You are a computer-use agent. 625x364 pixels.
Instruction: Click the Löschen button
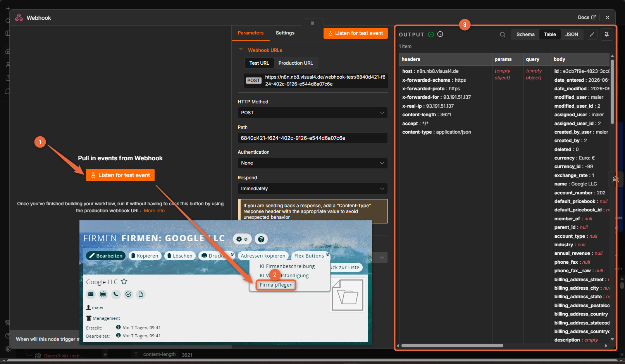tap(180, 256)
